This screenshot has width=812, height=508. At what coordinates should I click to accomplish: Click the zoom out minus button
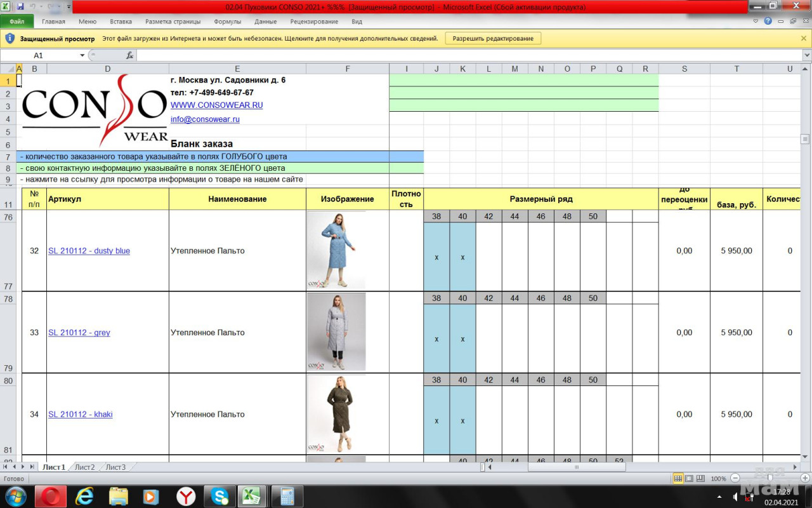735,478
